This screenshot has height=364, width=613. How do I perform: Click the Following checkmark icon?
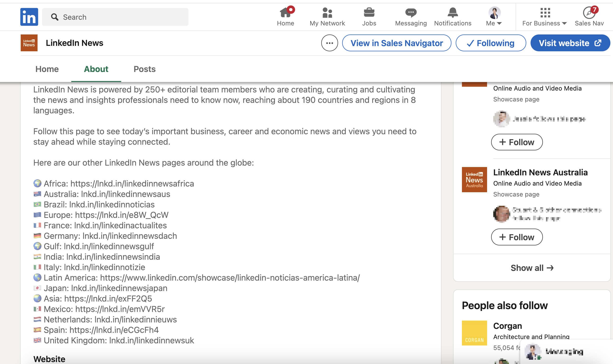[470, 43]
